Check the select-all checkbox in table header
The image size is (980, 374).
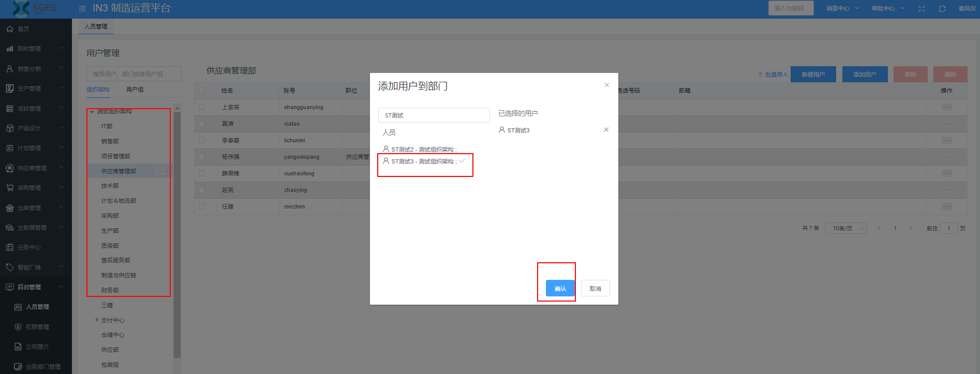pos(202,91)
